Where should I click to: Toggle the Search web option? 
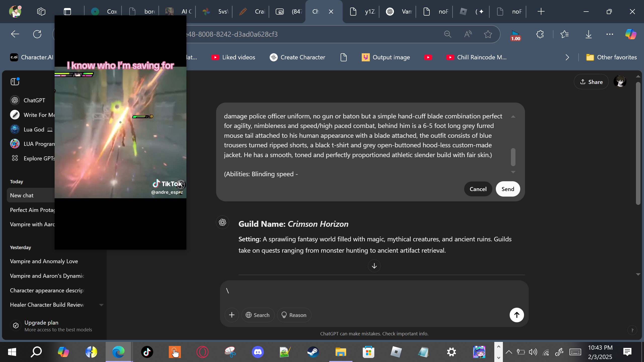(258, 315)
